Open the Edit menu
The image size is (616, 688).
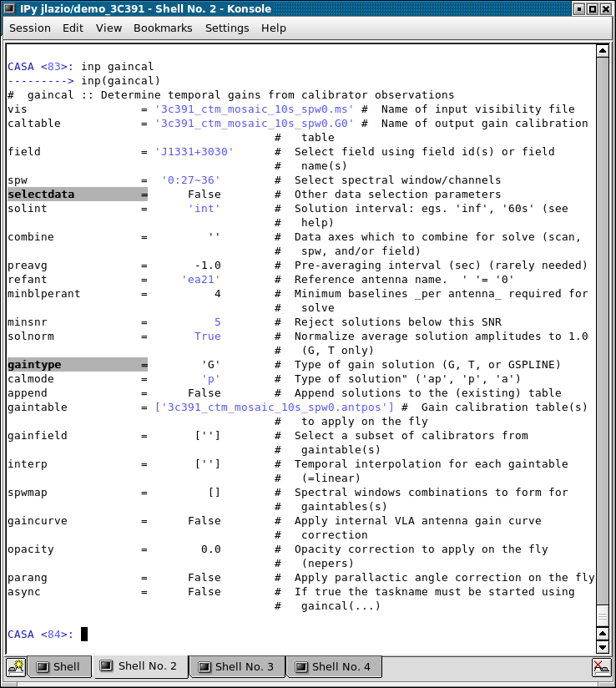click(x=73, y=28)
